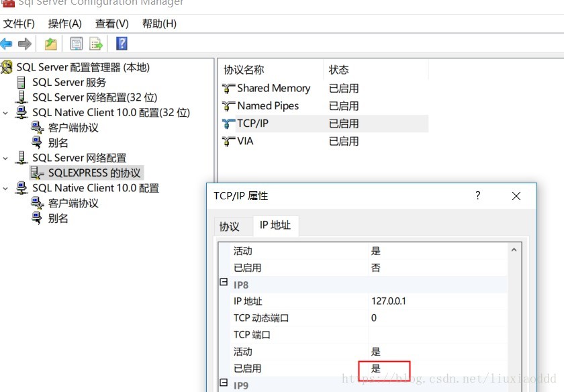Screen dimensions: 564x392
Task: Select the SQL Server 配置管理器 (本地) root
Action: tap(83, 67)
